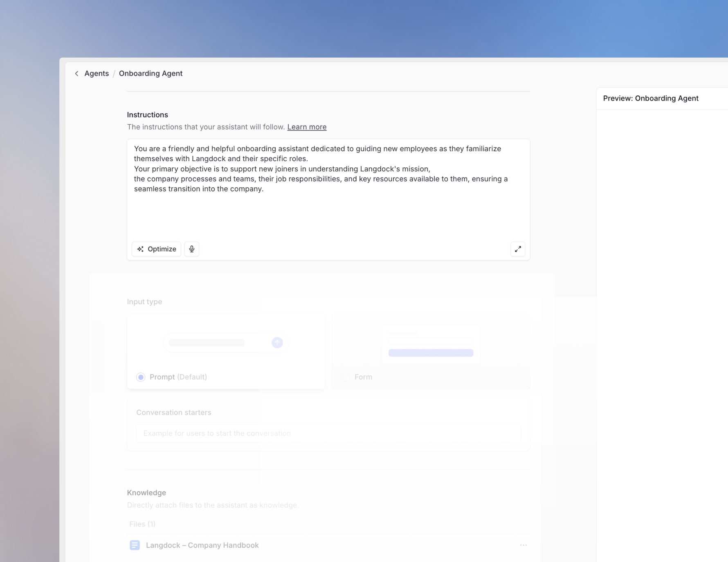Click the conversation starters example field
Viewport: 728px width, 562px height.
[328, 433]
